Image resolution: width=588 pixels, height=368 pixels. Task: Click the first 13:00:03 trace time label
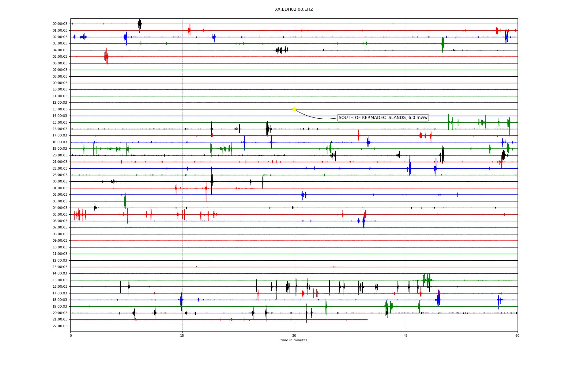[60, 109]
